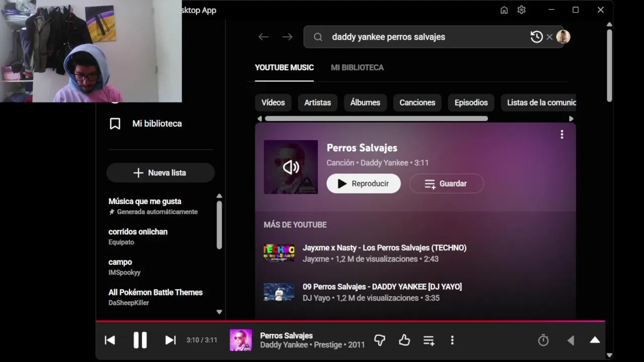This screenshot has height=362, width=644.
Task: Click Perros Salvajes album cover thumbnail
Action: (x=291, y=167)
